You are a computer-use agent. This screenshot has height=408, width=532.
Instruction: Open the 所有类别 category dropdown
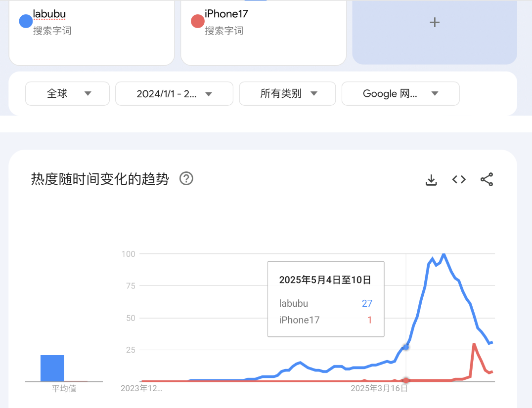tap(287, 94)
